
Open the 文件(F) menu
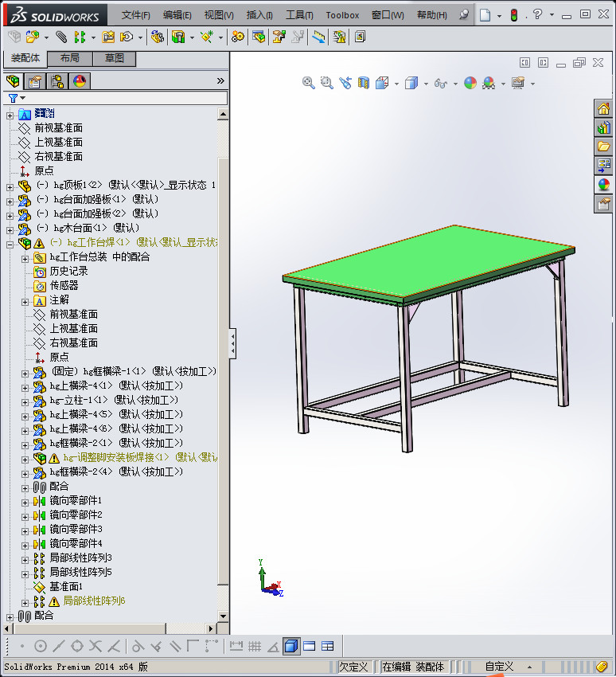point(136,15)
